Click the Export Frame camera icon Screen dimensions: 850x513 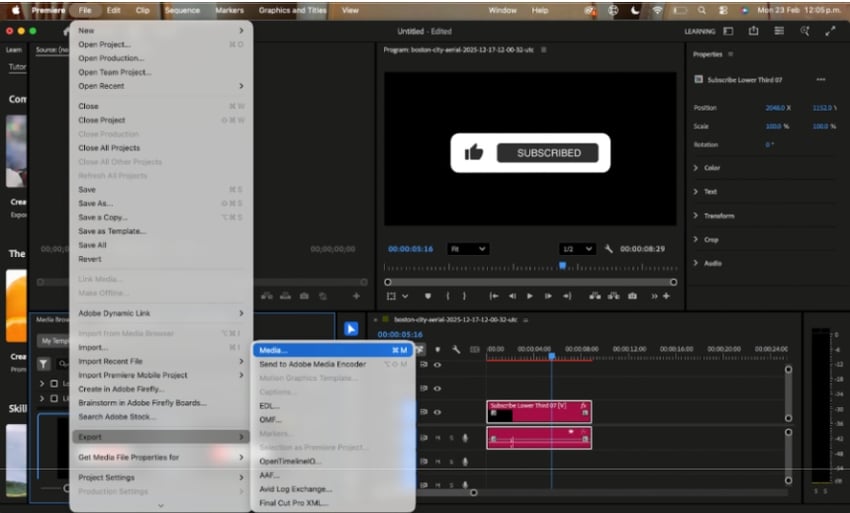631,296
